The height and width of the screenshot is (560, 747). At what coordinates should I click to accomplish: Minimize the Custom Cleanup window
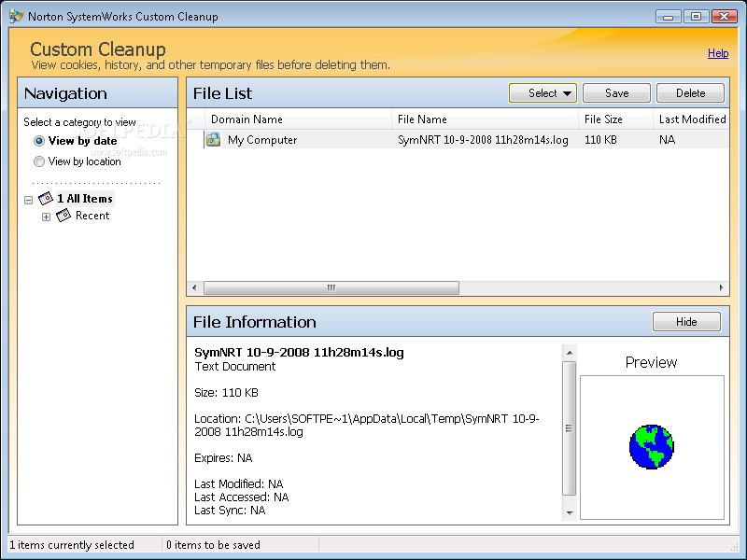[668, 17]
